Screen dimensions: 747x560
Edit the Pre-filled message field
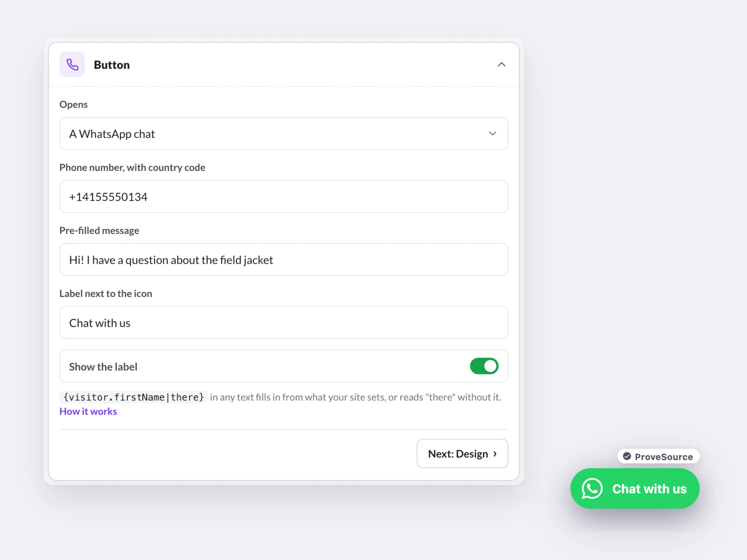point(284,259)
